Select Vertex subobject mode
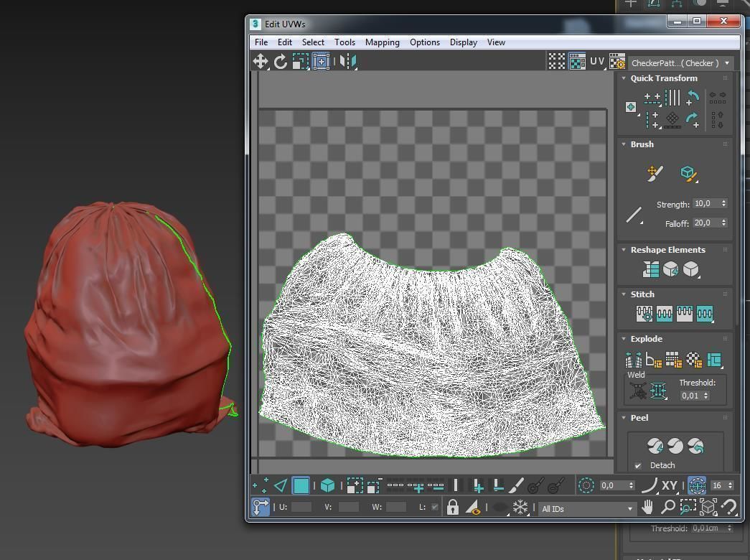This screenshot has height=560, width=750. pos(261,486)
